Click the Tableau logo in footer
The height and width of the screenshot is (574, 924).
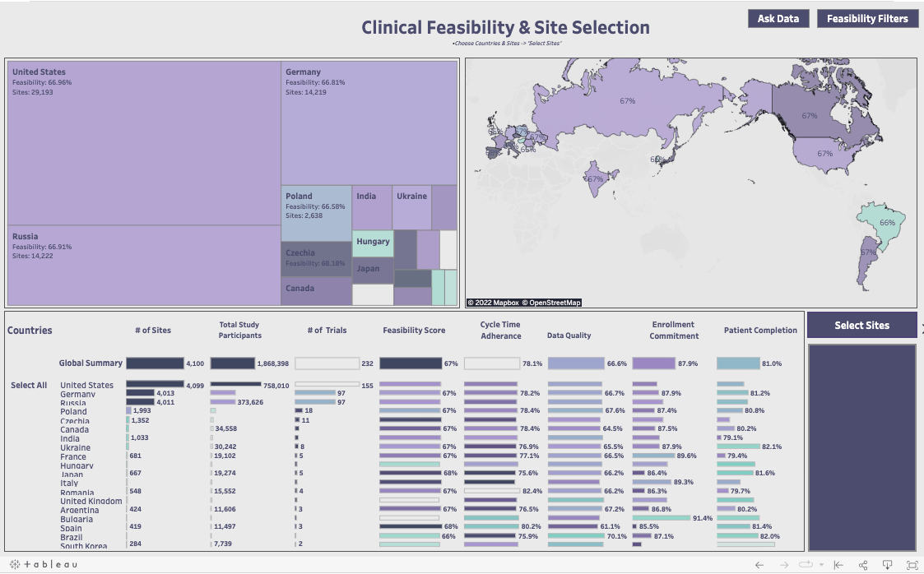click(44, 564)
